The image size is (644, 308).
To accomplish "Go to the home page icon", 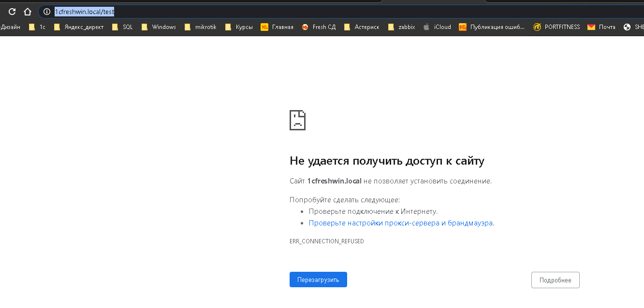I will pos(28,12).
